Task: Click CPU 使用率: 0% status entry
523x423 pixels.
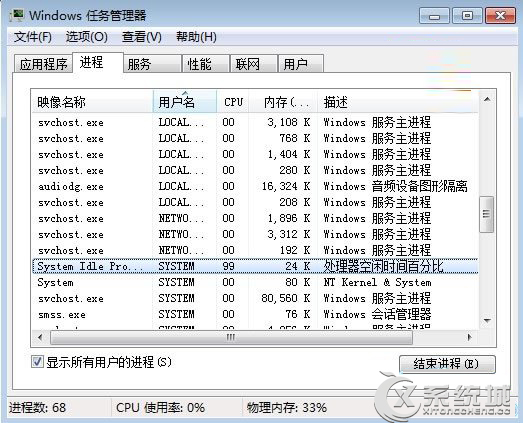Action: pos(160,408)
